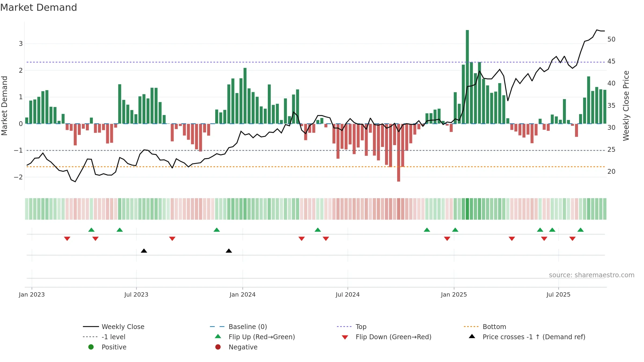Click the blue dashed Baseline sample in the legend
Screen dimensions: 644x362
[217, 327]
